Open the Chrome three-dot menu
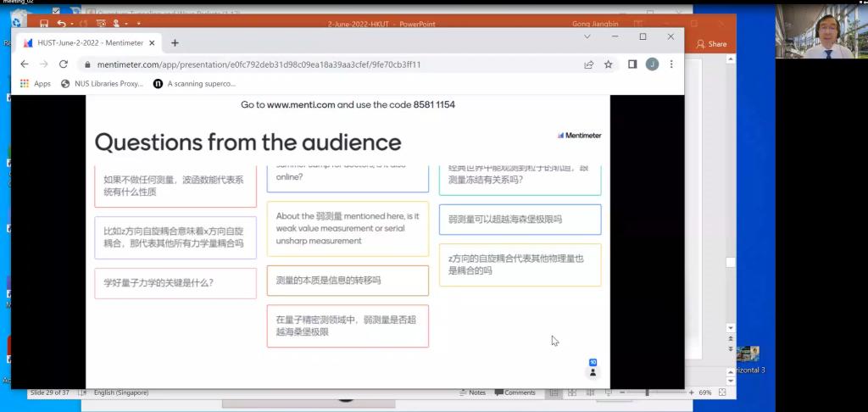868x412 pixels. point(671,64)
